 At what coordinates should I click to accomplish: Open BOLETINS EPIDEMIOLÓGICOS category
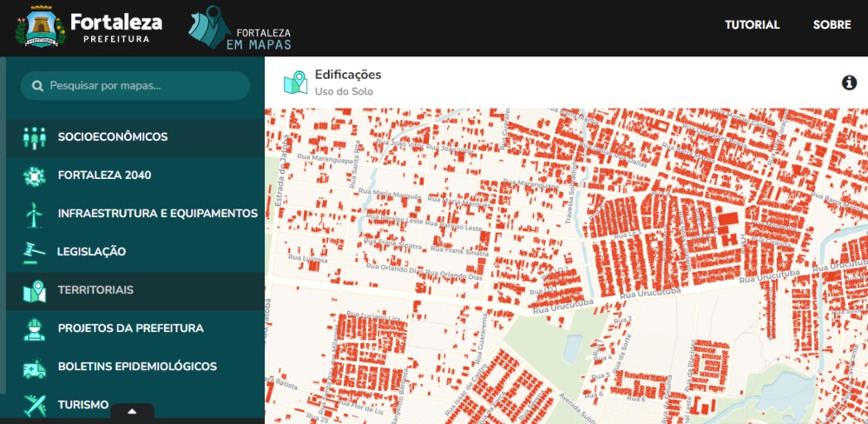tap(135, 367)
